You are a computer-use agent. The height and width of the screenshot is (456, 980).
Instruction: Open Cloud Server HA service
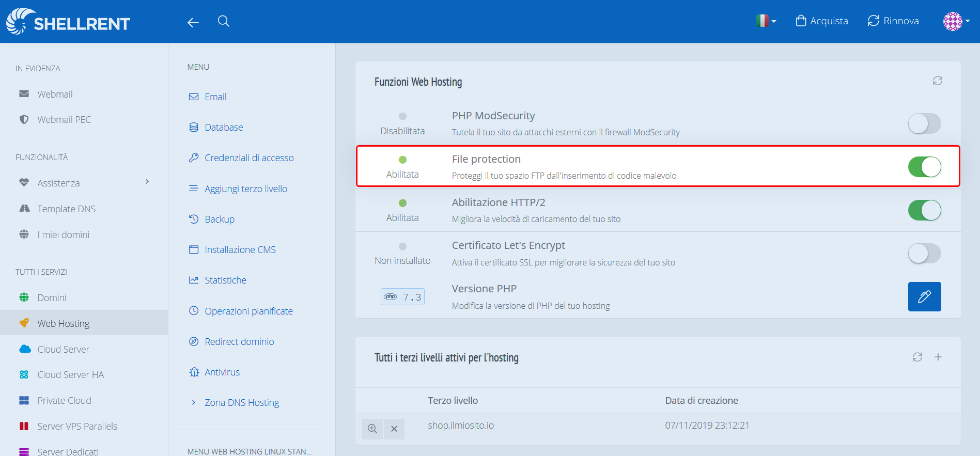(70, 374)
